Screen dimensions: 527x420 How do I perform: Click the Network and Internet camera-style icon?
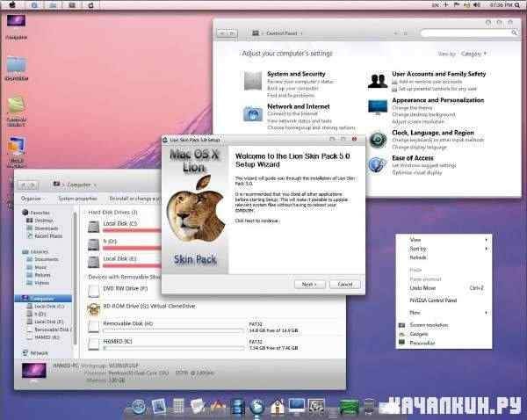click(x=253, y=113)
